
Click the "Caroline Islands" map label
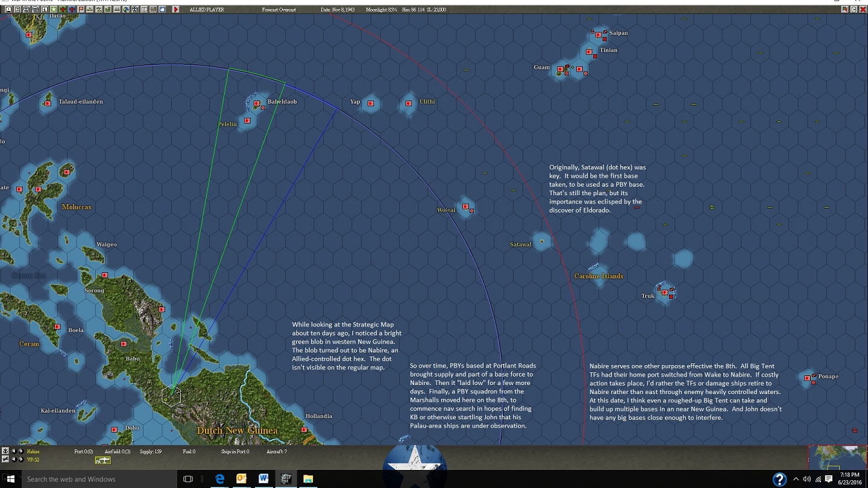pos(599,276)
